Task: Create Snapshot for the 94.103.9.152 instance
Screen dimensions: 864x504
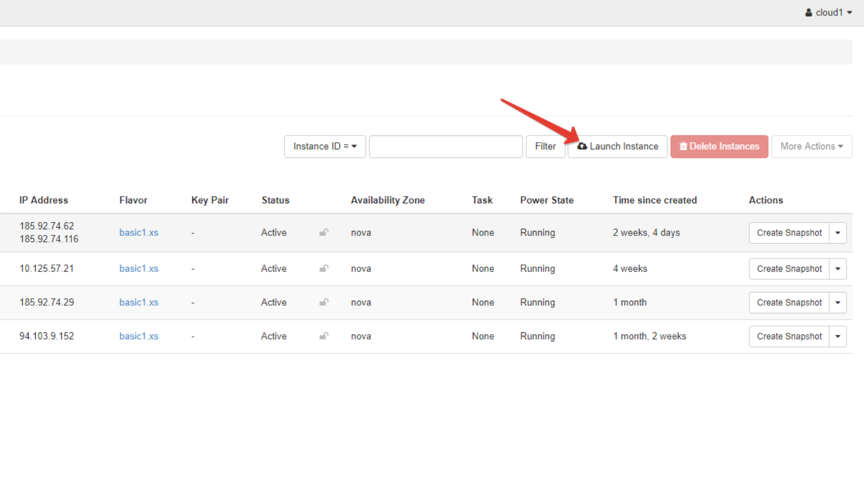Action: point(789,336)
